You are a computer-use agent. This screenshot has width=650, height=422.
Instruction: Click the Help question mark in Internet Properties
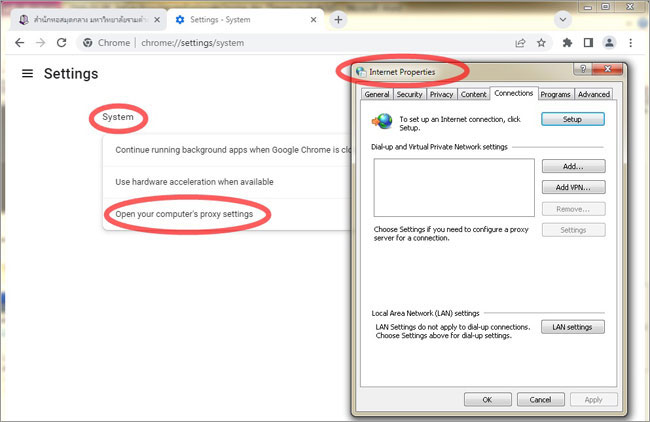click(580, 69)
